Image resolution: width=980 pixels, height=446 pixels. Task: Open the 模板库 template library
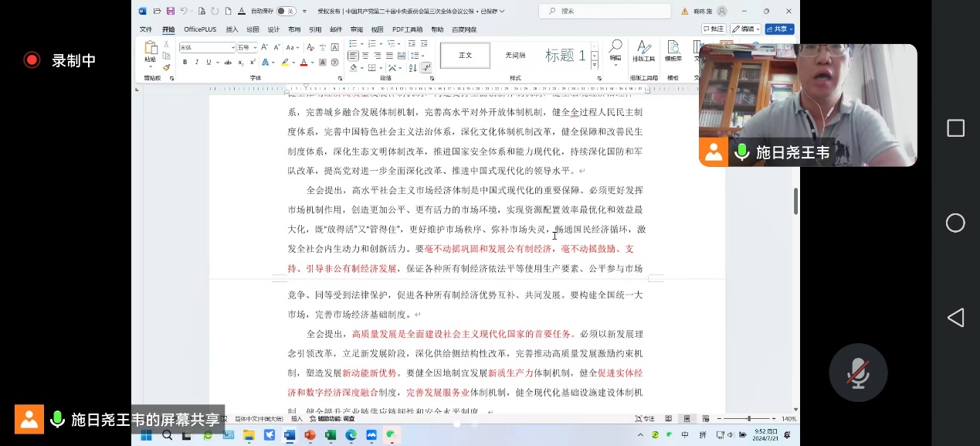click(x=673, y=52)
